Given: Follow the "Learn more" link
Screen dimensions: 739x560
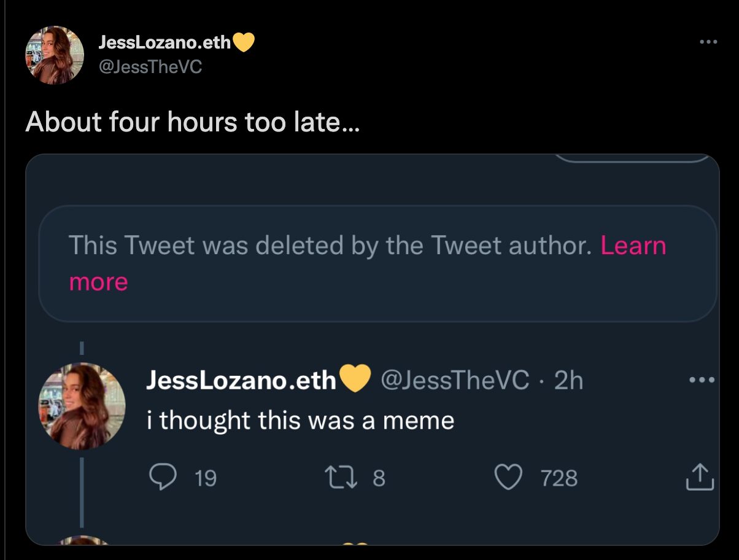Looking at the screenshot, I should pyautogui.click(x=633, y=246).
